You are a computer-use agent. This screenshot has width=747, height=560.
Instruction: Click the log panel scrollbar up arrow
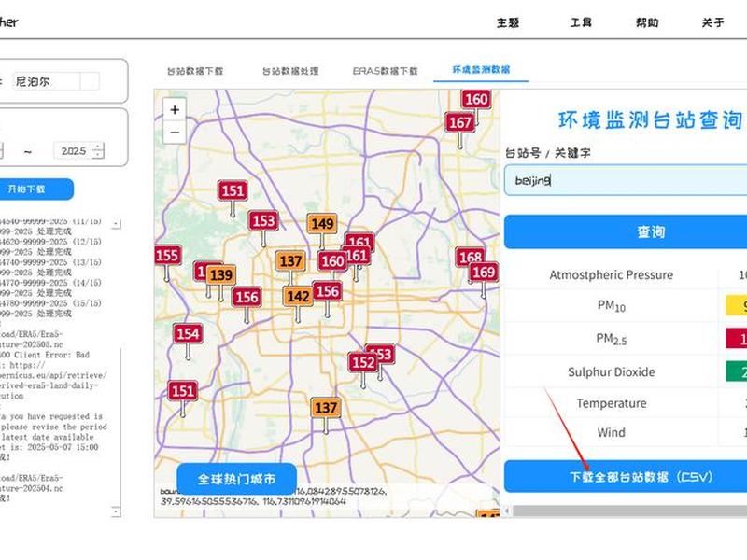(x=116, y=223)
